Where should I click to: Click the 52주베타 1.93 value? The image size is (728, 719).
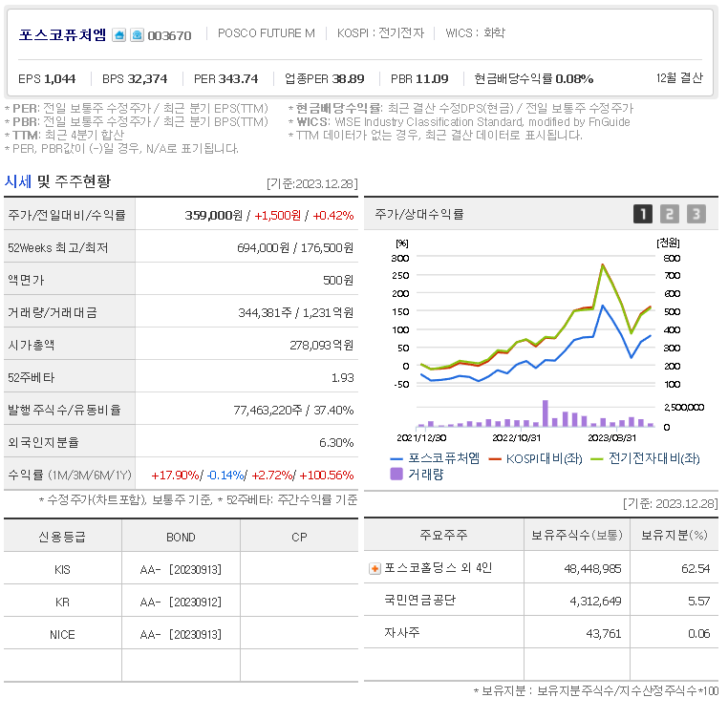(x=343, y=378)
